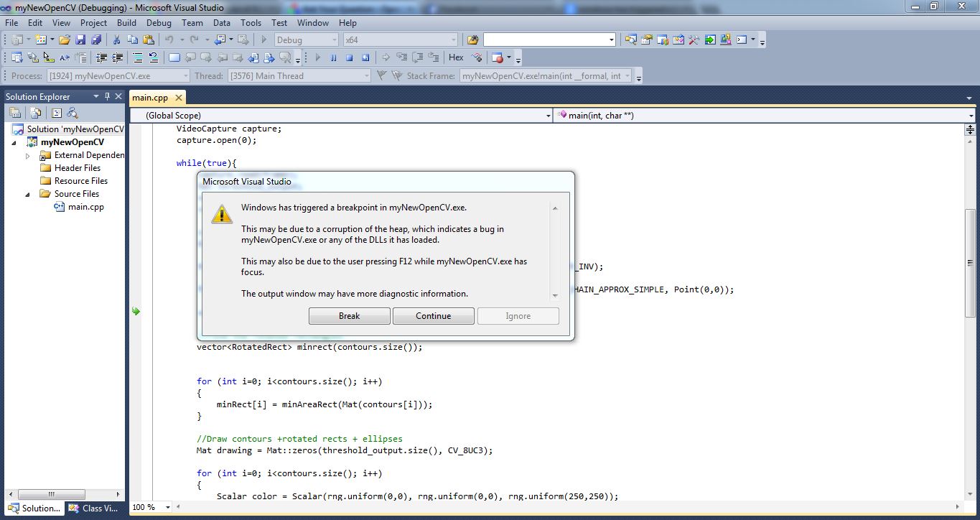Click View Class Diagram icon in Solution Explorer

[x=73, y=113]
